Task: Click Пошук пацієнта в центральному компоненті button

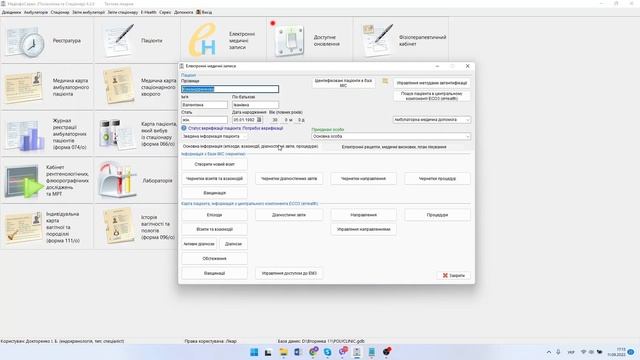Action: [x=432, y=96]
